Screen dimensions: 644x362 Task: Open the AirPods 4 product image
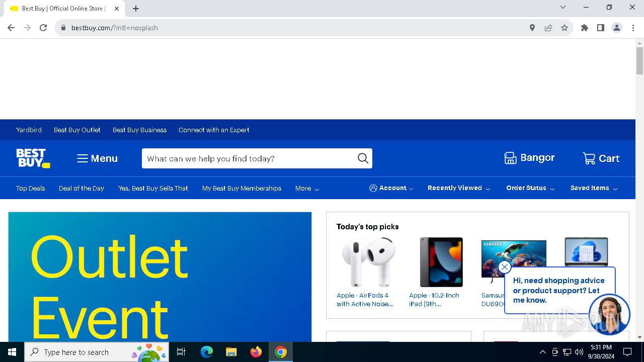tap(369, 262)
